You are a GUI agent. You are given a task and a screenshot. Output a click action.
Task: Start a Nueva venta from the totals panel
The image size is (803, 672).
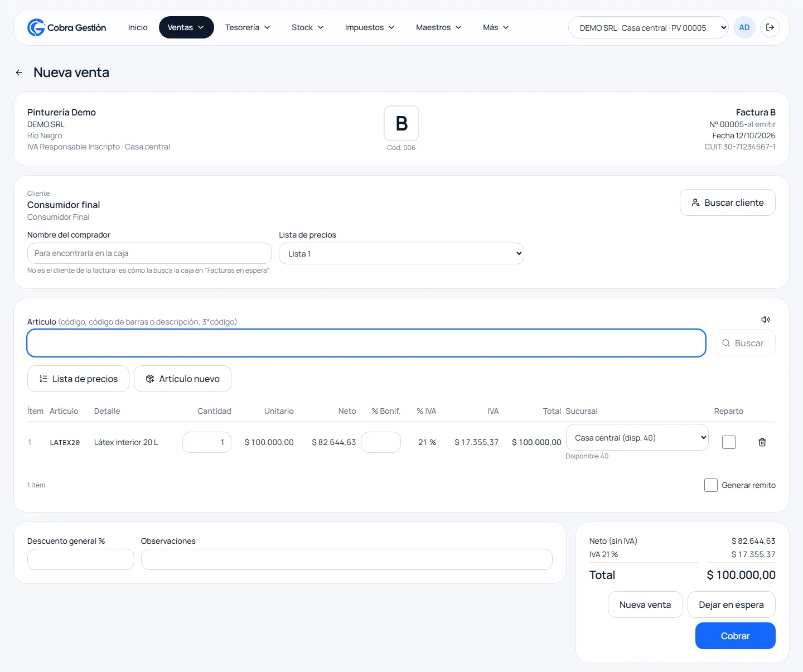pos(645,605)
